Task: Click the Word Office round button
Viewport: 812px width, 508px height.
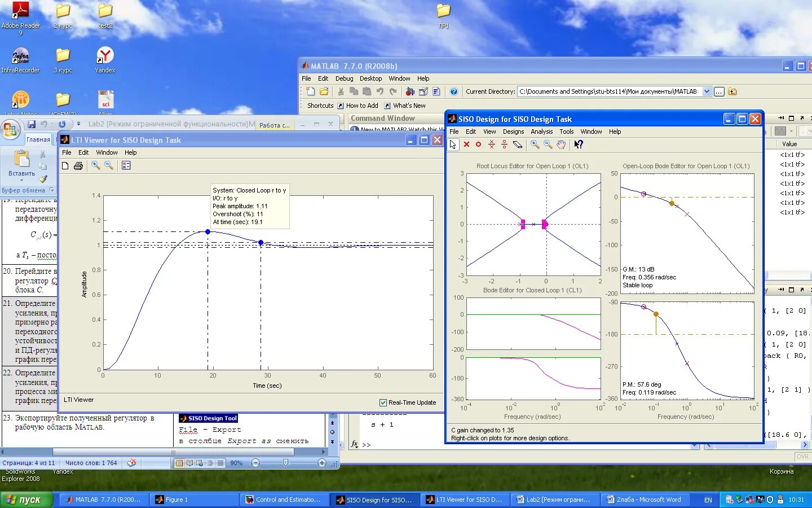Action: (10, 130)
